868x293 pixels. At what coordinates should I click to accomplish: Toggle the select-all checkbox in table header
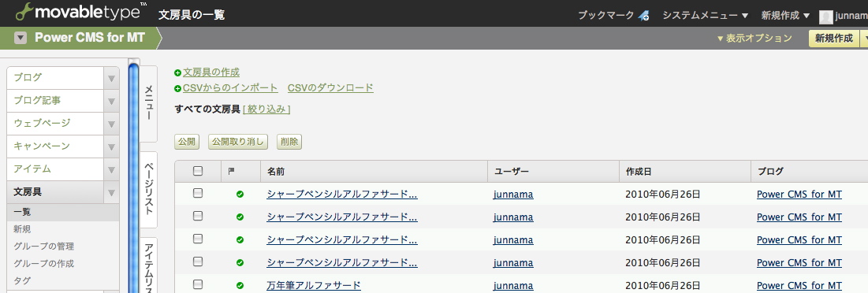point(198,171)
